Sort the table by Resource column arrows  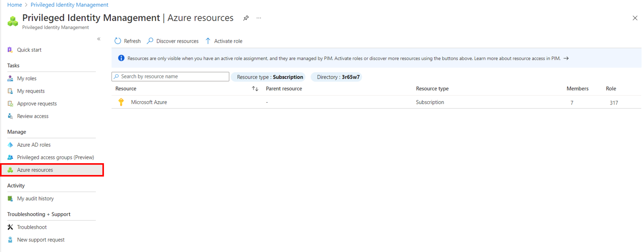255,89
